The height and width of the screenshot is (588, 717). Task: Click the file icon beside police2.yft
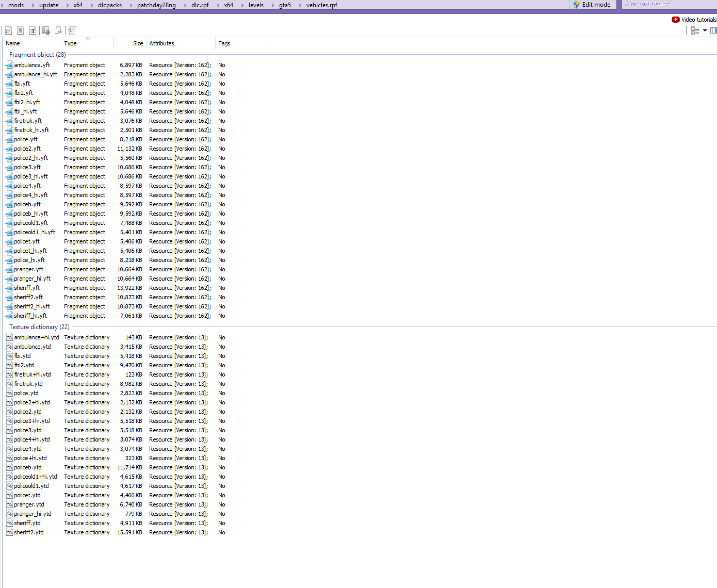9,149
